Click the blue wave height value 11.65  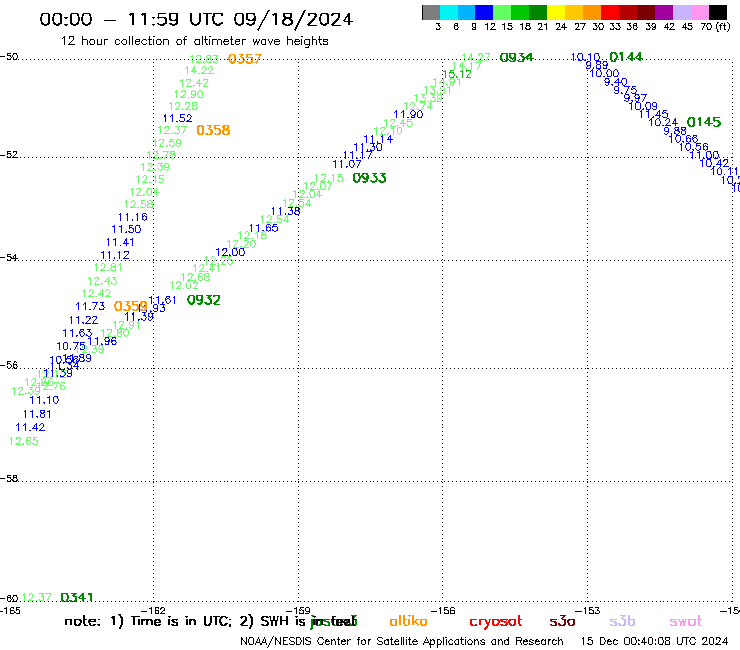coord(264,228)
